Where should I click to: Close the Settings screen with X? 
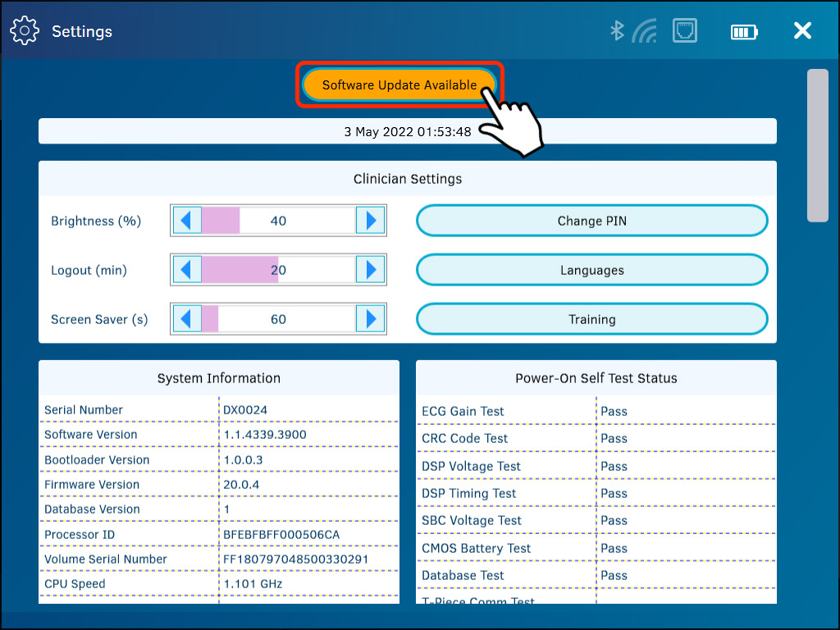pyautogui.click(x=802, y=31)
